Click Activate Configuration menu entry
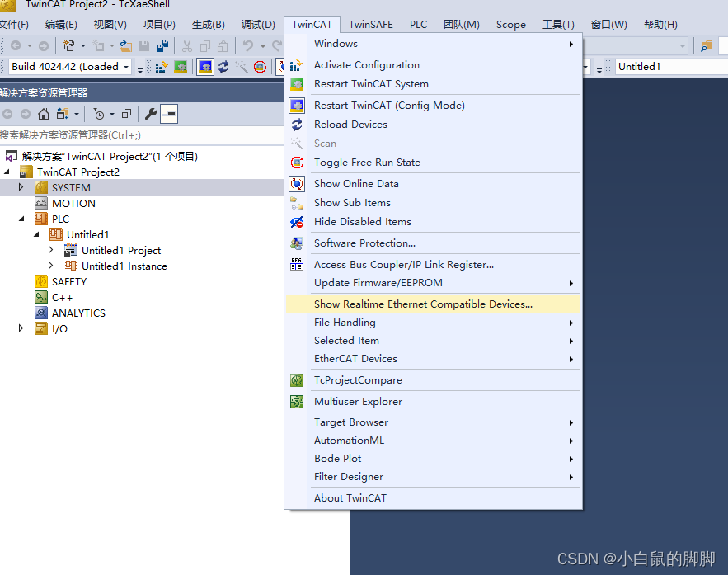728x575 pixels. click(433, 65)
